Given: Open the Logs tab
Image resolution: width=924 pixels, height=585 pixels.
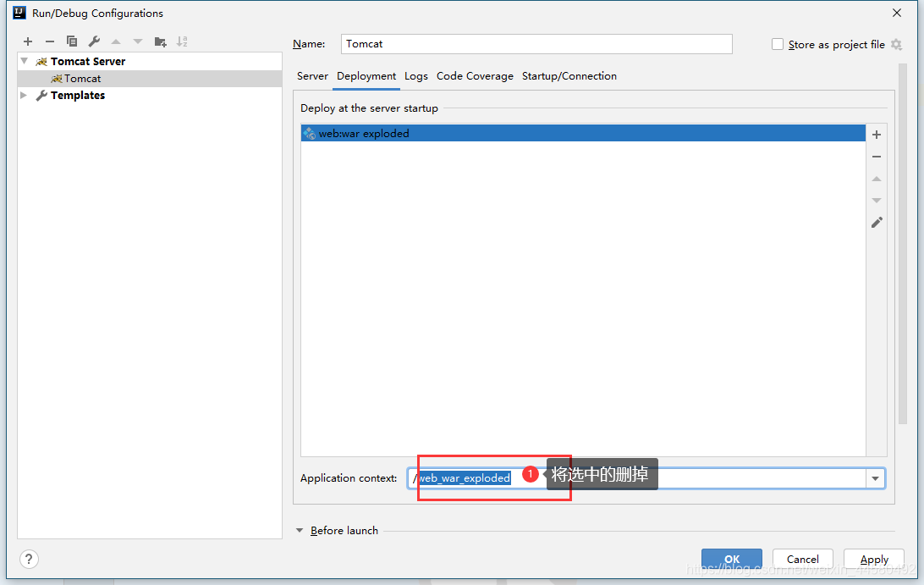Looking at the screenshot, I should [x=416, y=76].
